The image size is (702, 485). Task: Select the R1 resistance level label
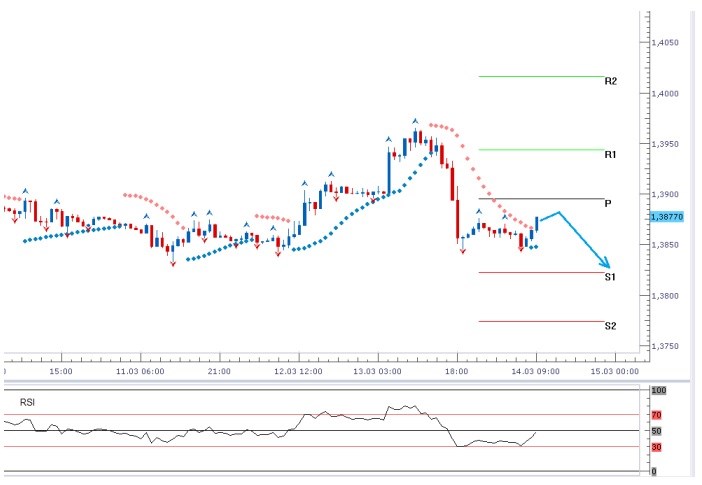coord(610,155)
